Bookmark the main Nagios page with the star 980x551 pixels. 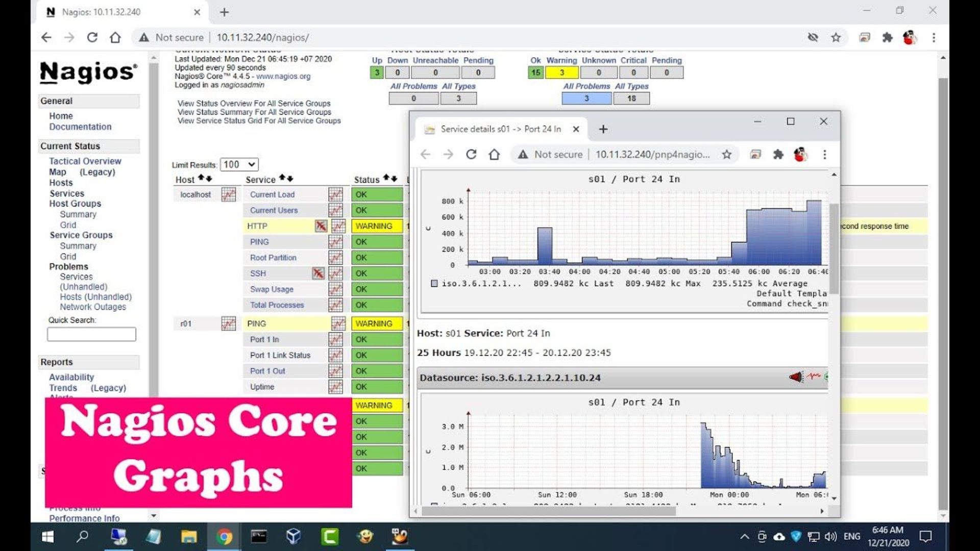pyautogui.click(x=836, y=37)
